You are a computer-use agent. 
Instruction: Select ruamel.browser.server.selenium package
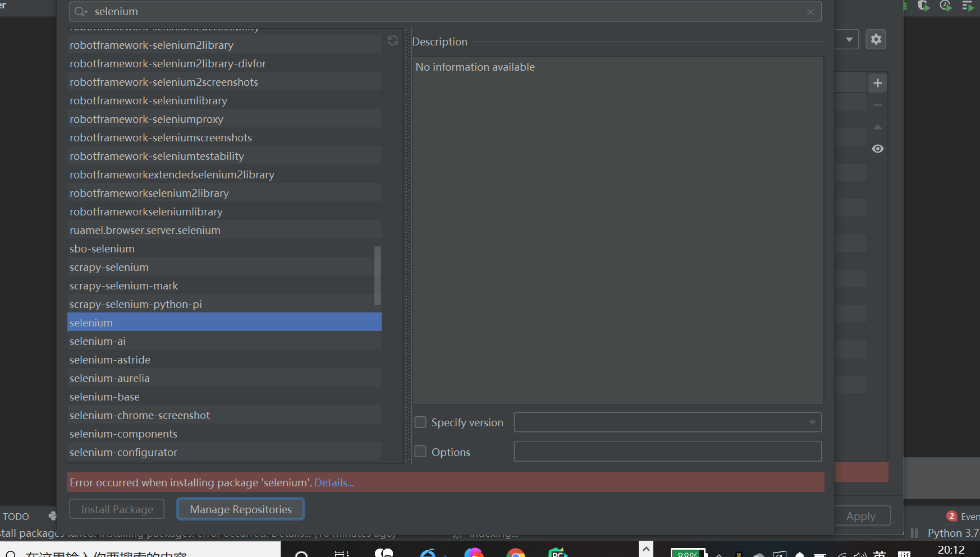coord(225,229)
